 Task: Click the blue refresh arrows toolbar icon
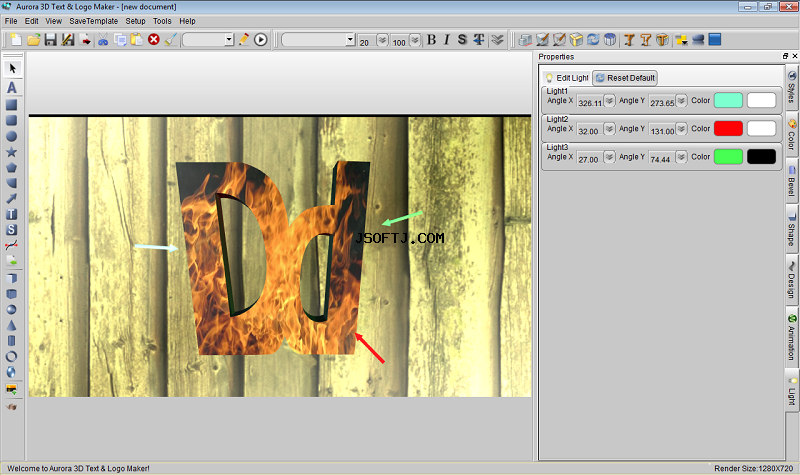pos(593,39)
